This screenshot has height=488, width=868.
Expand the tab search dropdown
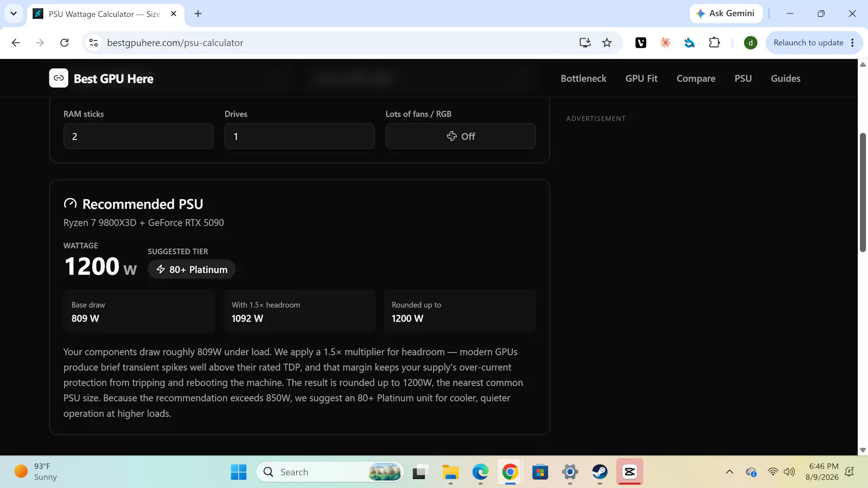pyautogui.click(x=14, y=14)
